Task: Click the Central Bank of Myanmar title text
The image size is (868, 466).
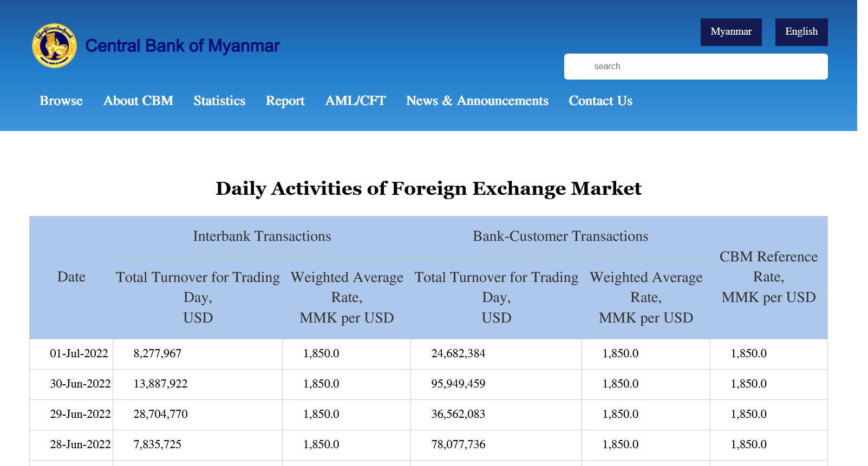Action: coord(182,46)
